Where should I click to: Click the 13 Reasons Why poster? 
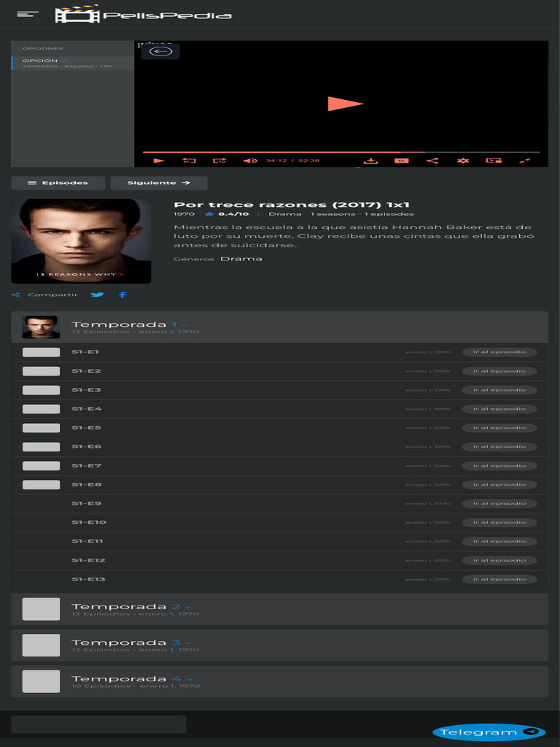[x=81, y=241]
